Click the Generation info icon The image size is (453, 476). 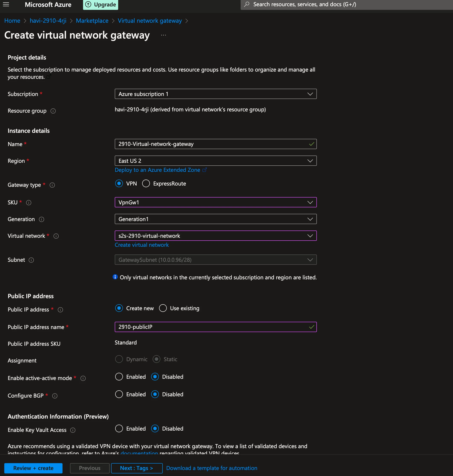(x=41, y=219)
